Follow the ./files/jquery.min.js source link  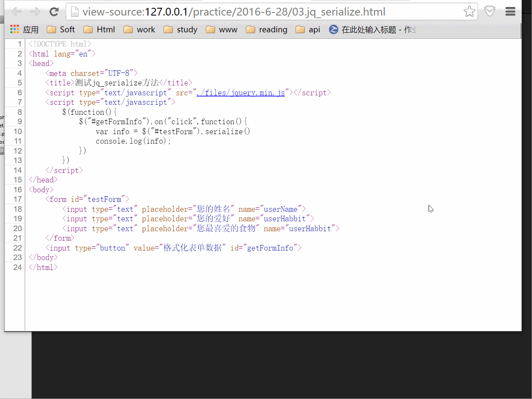pyautogui.click(x=241, y=92)
